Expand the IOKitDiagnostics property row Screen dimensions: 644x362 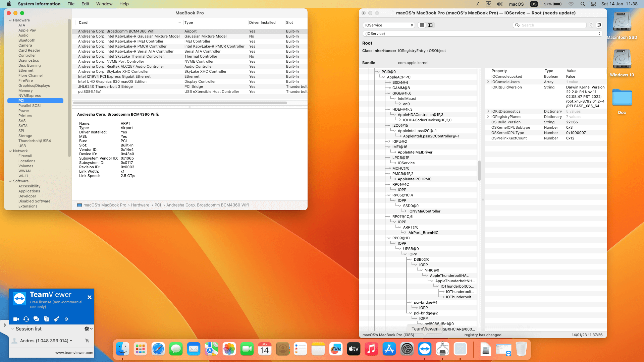pos(488,111)
